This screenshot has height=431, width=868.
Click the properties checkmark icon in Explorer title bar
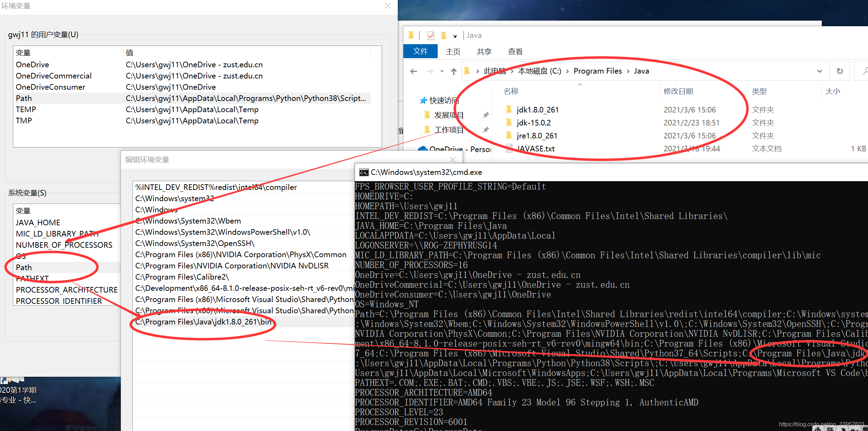point(431,35)
